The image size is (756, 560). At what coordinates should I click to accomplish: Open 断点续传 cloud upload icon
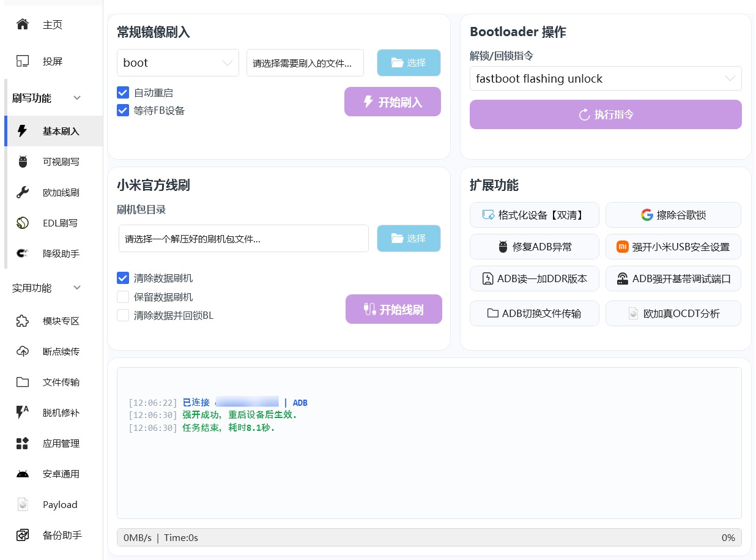click(x=23, y=351)
